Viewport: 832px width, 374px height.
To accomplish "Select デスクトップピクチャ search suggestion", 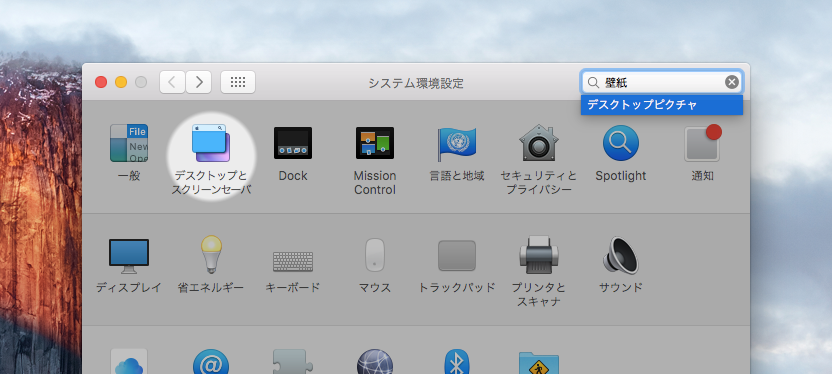I will pyautogui.click(x=662, y=105).
